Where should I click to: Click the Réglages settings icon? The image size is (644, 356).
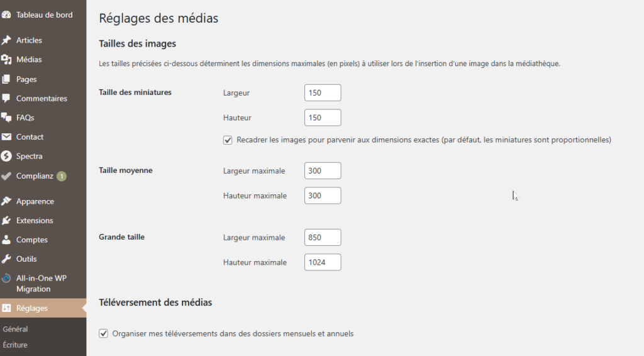[6, 308]
